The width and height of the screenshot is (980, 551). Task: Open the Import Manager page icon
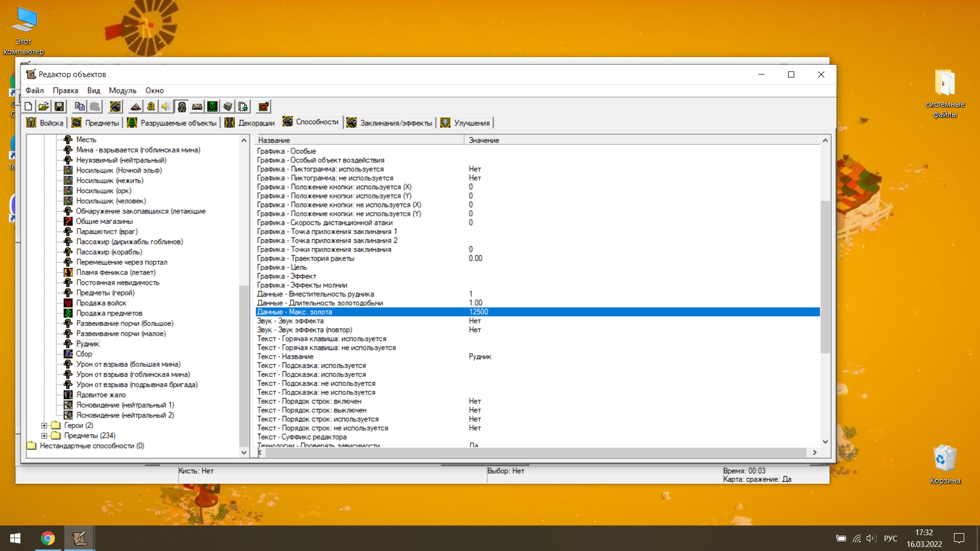(x=243, y=107)
